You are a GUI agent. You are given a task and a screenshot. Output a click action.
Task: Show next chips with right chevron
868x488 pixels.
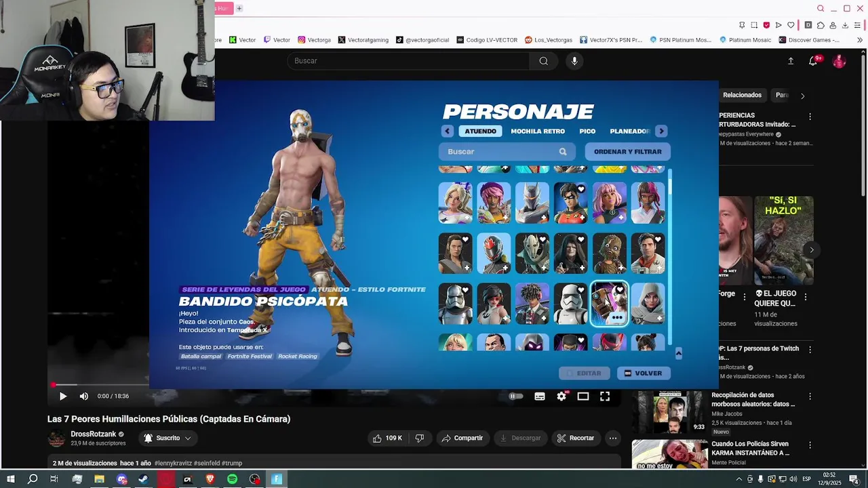(803, 96)
